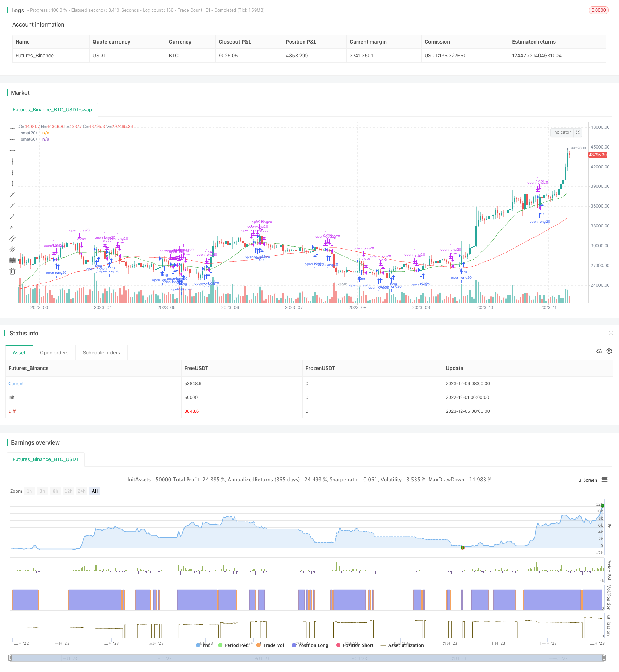
Task: Click the cloud download icon in Status info
Action: click(x=599, y=351)
